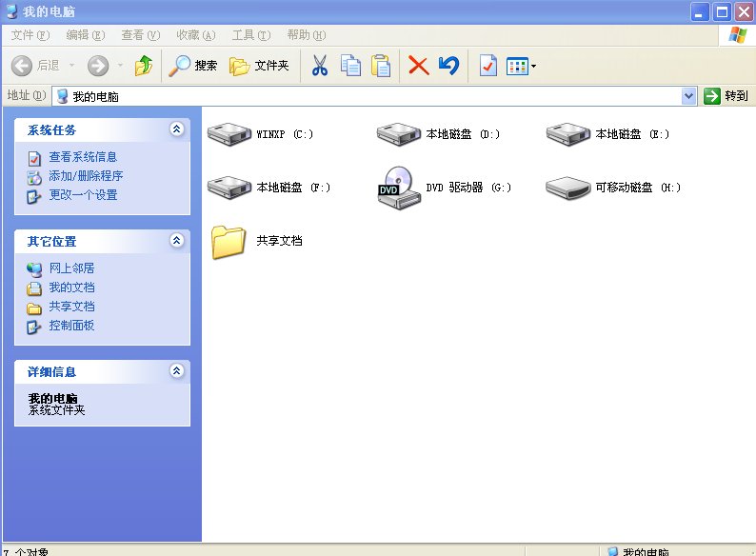Open the File (文件) menu
The height and width of the screenshot is (556, 756).
30,35
